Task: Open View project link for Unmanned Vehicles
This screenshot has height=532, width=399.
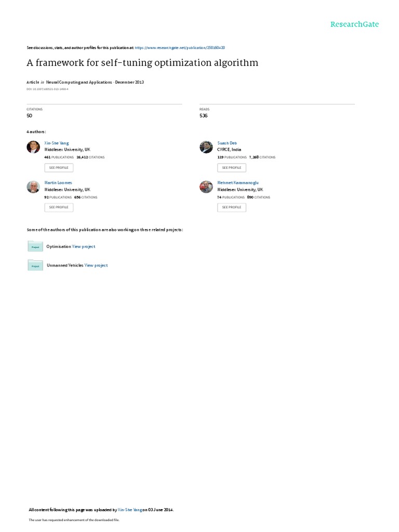Action: click(96, 265)
